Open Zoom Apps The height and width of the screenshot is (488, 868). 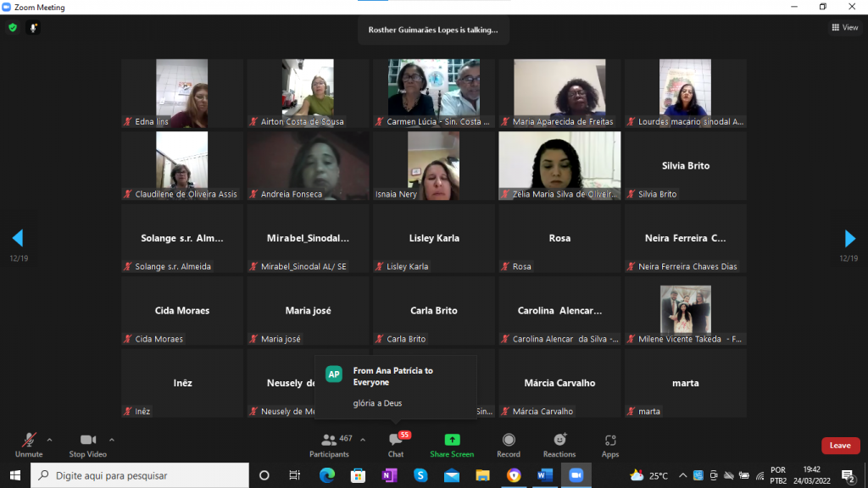[610, 444]
